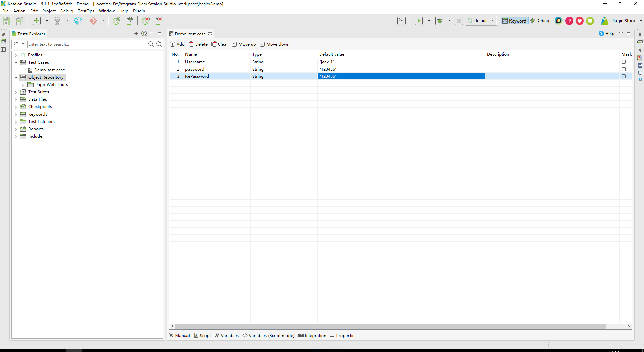Switch to the Properties tab
This screenshot has width=644, height=352.
[343, 336]
